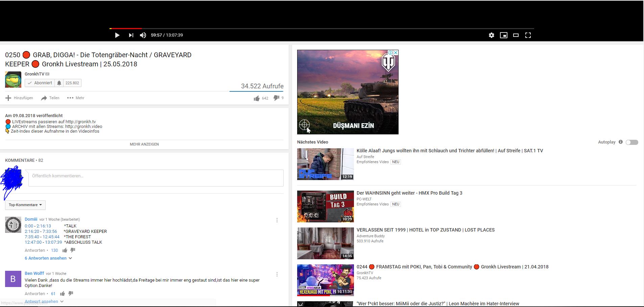Open the Mehr options menu
Screen dimensions: 644x307
coord(76,98)
